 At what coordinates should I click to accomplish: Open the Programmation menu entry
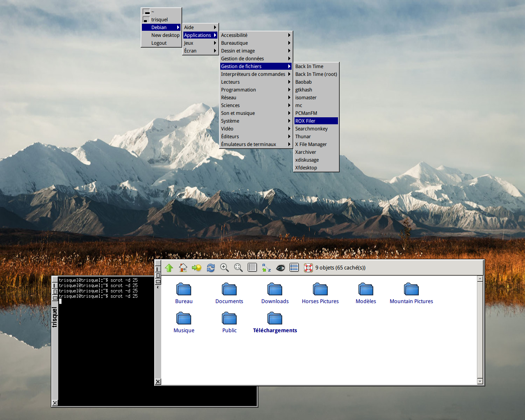tap(256, 90)
